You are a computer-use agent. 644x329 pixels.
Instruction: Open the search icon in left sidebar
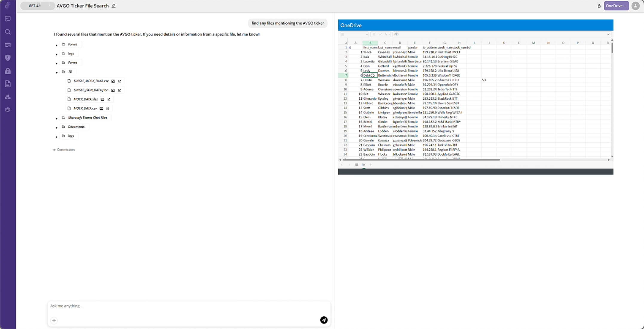[8, 32]
